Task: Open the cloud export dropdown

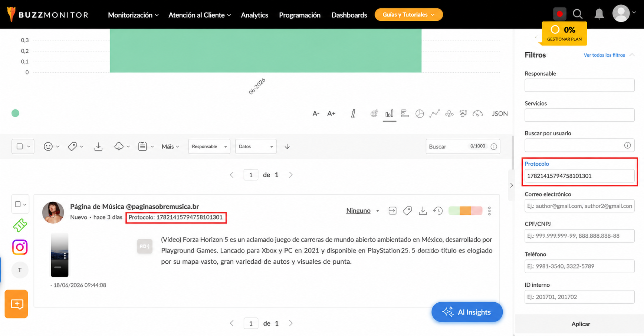Action: coord(122,146)
